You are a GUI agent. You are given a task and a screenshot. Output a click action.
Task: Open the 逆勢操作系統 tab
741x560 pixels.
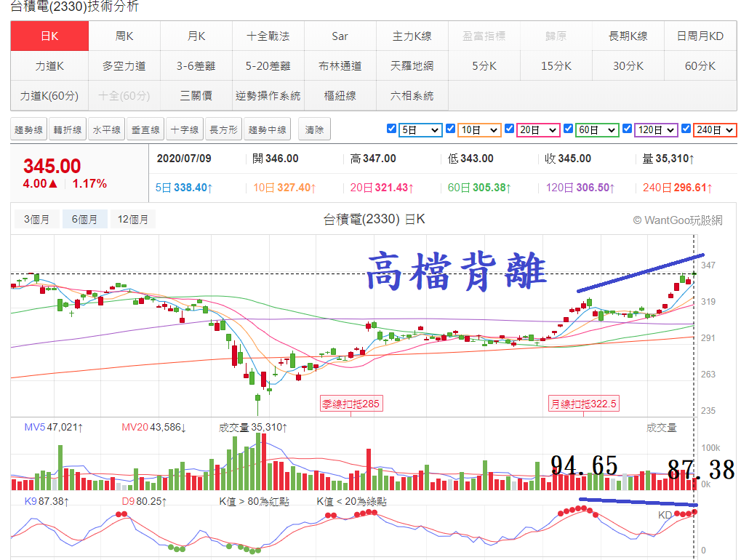click(268, 95)
